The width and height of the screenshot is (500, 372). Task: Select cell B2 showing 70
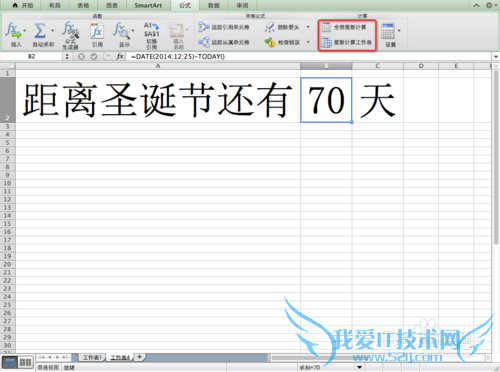[326, 100]
